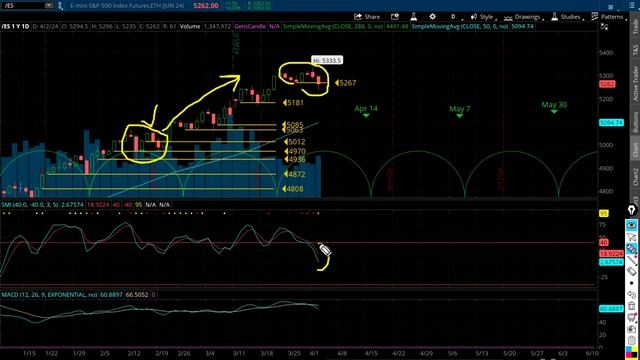Open the Active Trader sidebar tab
The height and width of the screenshot is (360, 640).
(636, 83)
